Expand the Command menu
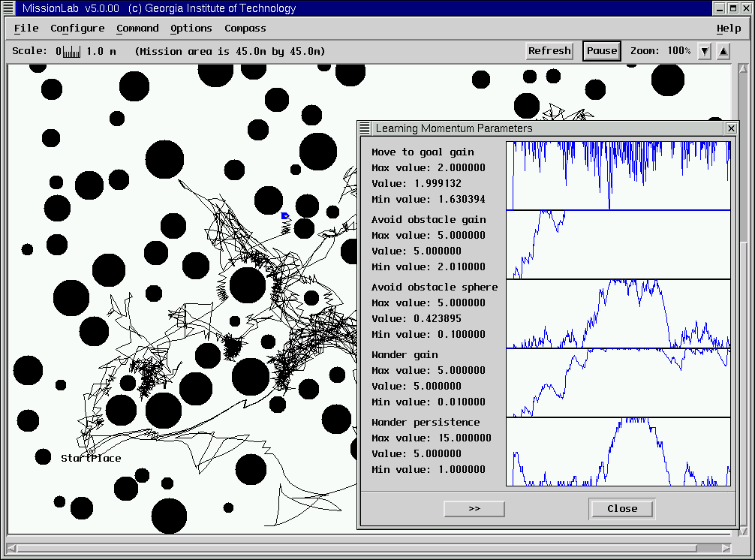Viewport: 755px width, 560px height. click(x=137, y=29)
